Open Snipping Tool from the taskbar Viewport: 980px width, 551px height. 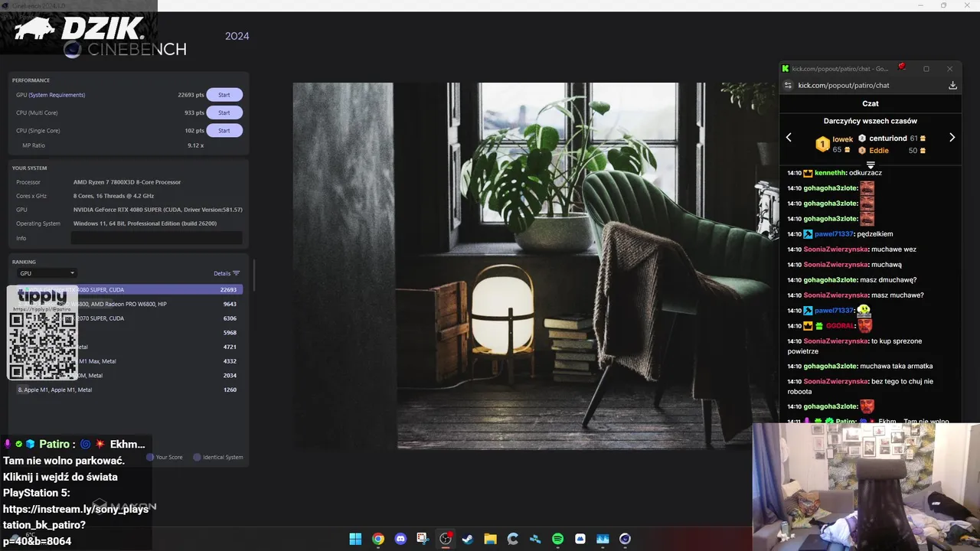[423, 539]
